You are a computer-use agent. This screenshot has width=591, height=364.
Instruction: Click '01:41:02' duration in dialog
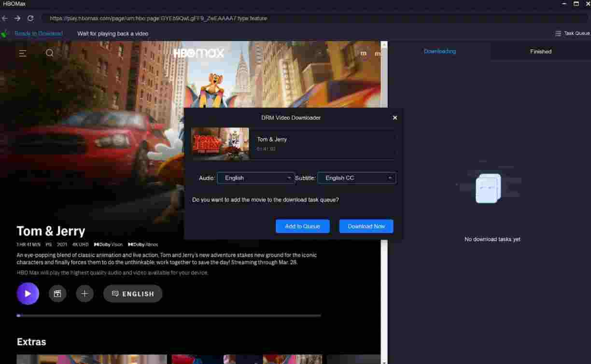click(266, 149)
